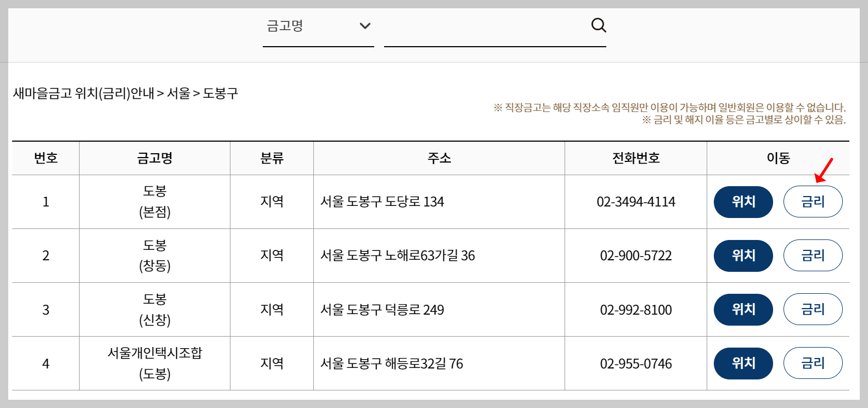View 금리 rates for 도봉 (신창)
The width and height of the screenshot is (868, 408).
tap(813, 309)
